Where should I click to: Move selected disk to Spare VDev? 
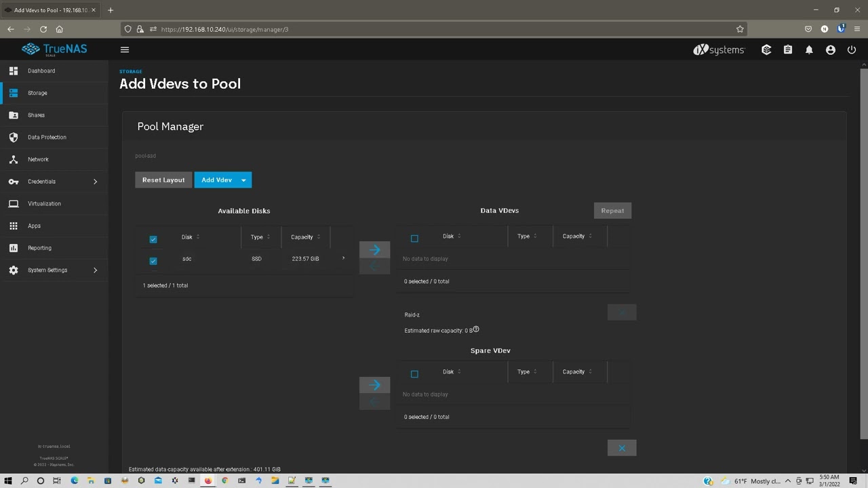(x=374, y=385)
